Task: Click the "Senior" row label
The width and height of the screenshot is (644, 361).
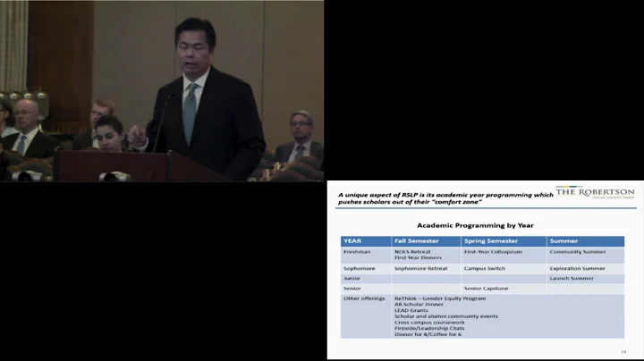Action: [x=352, y=289]
